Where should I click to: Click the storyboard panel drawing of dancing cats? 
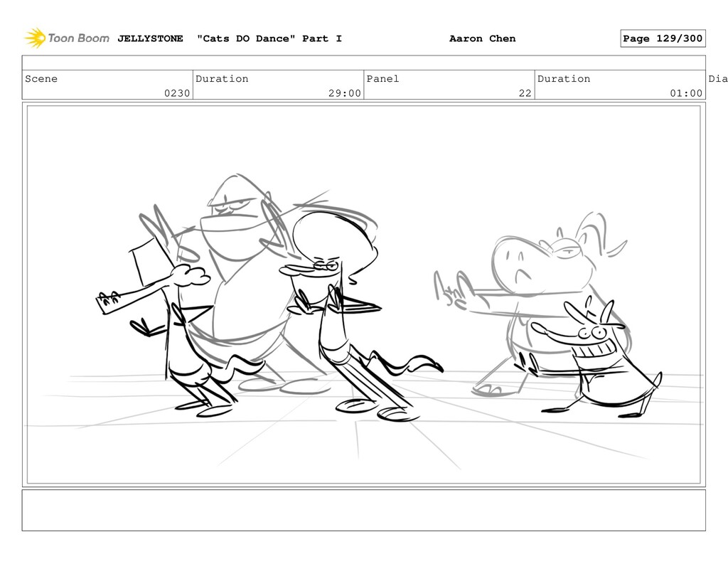coord(363,294)
